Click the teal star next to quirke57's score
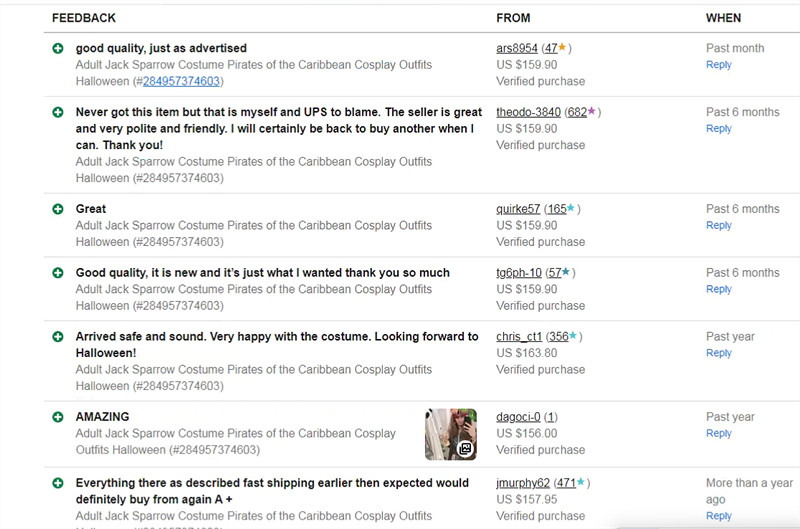The image size is (800, 529). click(571, 209)
